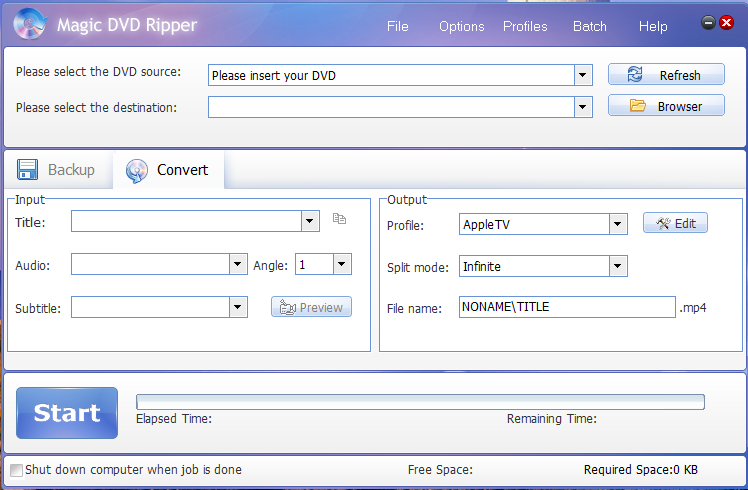Screen dimensions: 748x490
Task: Minimize the Magic DVD Ripper window
Action: [x=708, y=22]
